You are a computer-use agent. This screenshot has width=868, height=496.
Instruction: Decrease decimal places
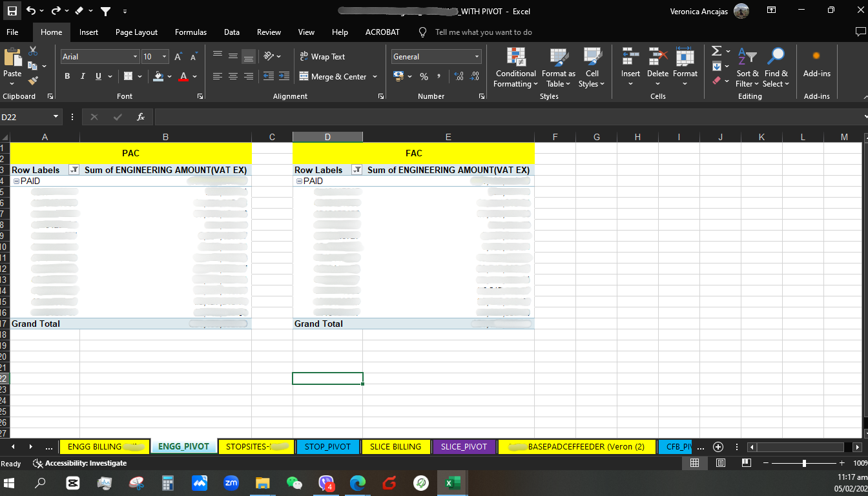click(x=475, y=76)
